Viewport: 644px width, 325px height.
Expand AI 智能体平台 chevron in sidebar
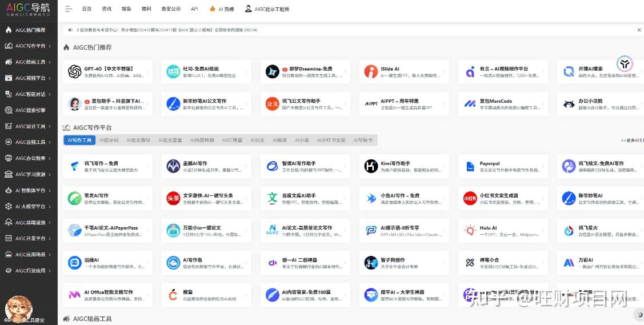[x=50, y=190]
